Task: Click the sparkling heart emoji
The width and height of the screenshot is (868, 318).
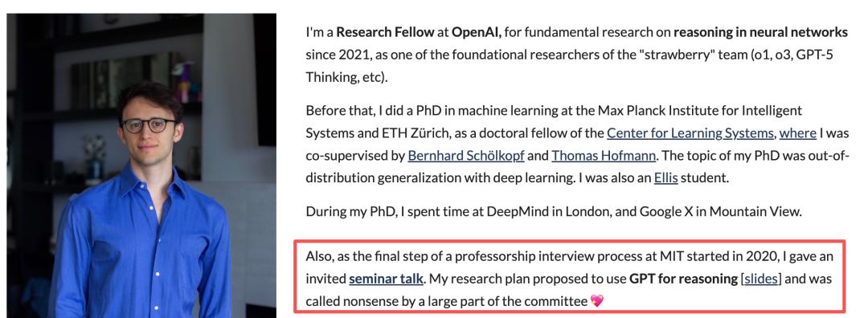Action: [596, 301]
